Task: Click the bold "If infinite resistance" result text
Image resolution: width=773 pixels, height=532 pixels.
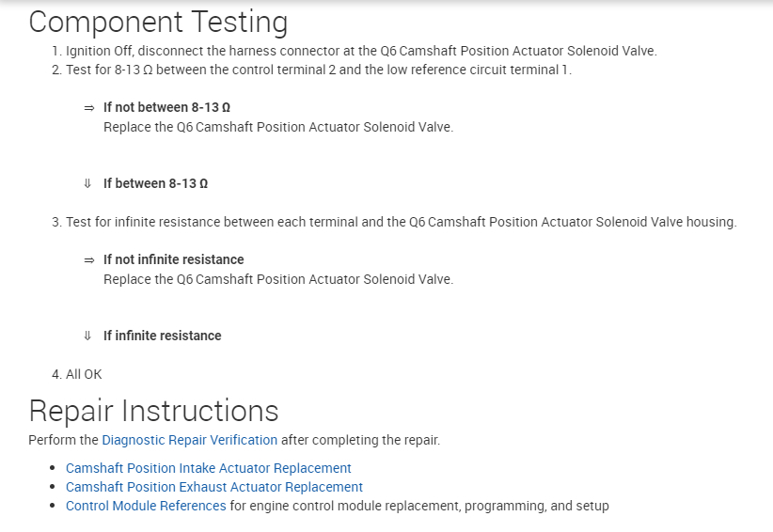Action: [x=162, y=336]
